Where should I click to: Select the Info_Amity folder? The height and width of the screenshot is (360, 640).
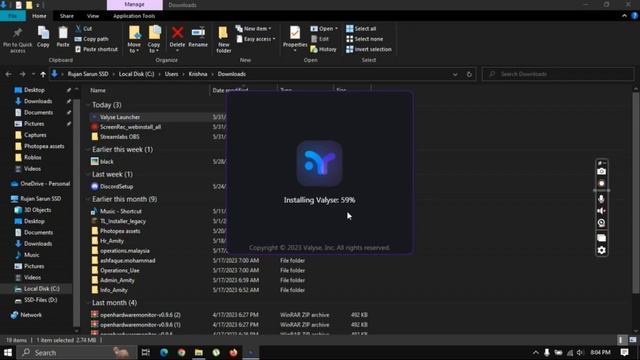click(113, 290)
